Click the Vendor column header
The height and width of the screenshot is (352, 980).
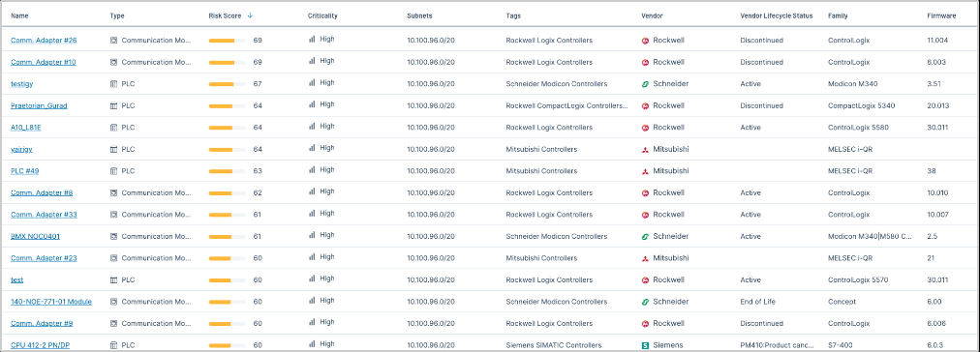652,15
